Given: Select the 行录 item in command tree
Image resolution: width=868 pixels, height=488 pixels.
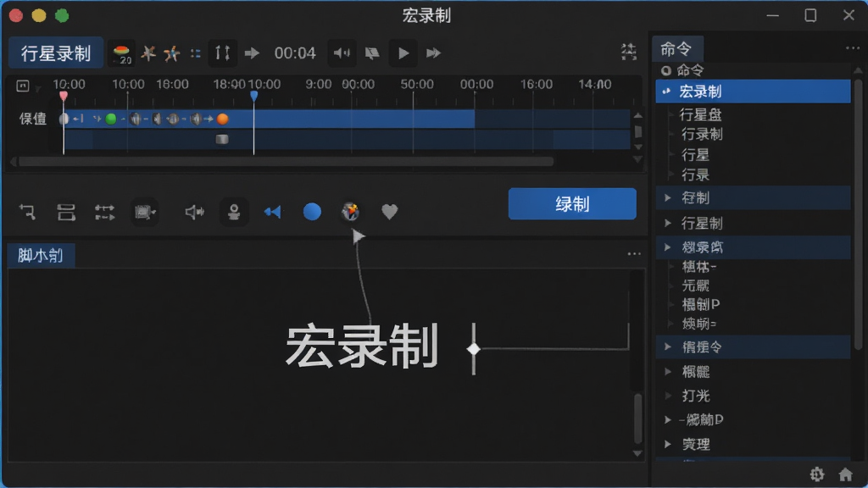Looking at the screenshot, I should [695, 175].
